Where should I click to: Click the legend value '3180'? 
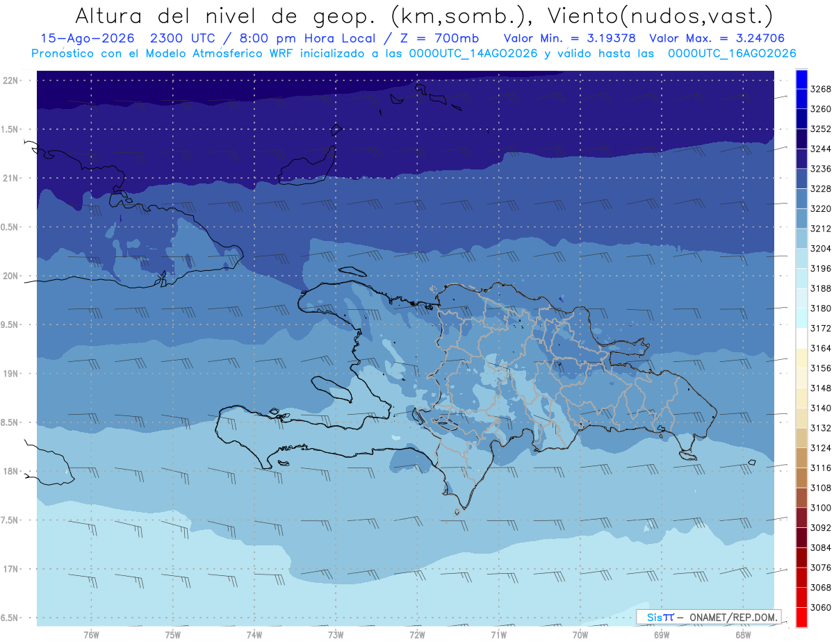pyautogui.click(x=821, y=308)
